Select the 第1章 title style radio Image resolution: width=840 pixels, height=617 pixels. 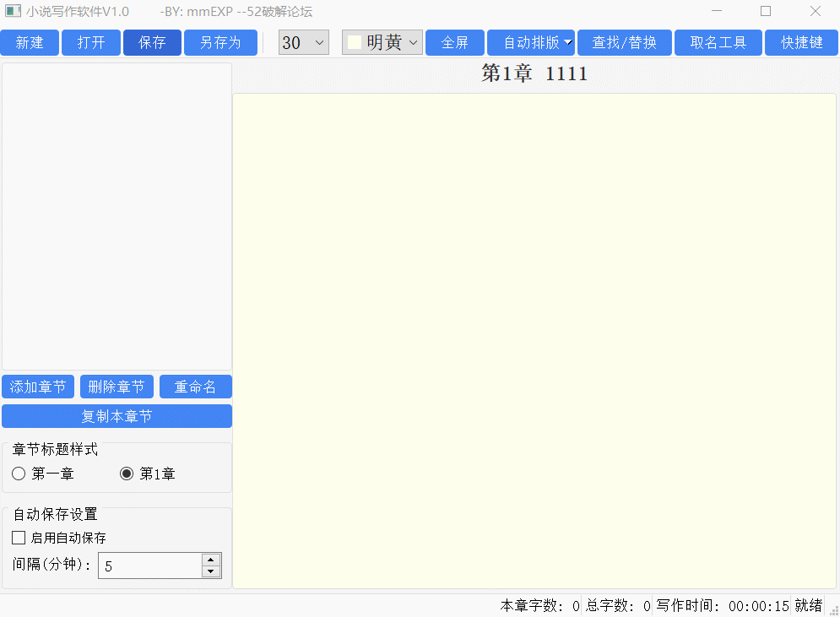coord(127,474)
